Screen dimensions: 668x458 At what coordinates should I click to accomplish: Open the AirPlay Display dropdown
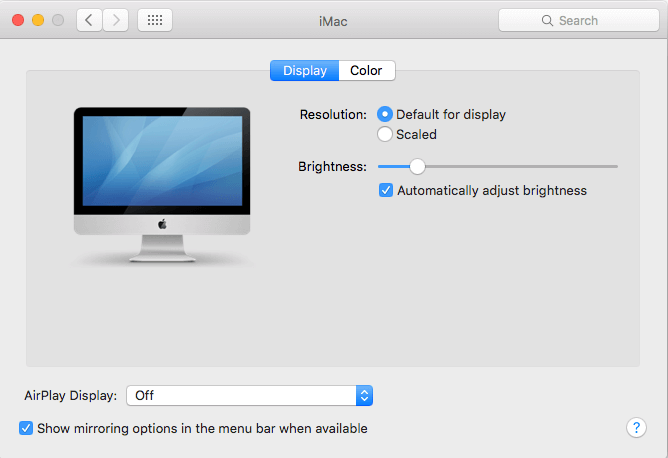pos(250,395)
